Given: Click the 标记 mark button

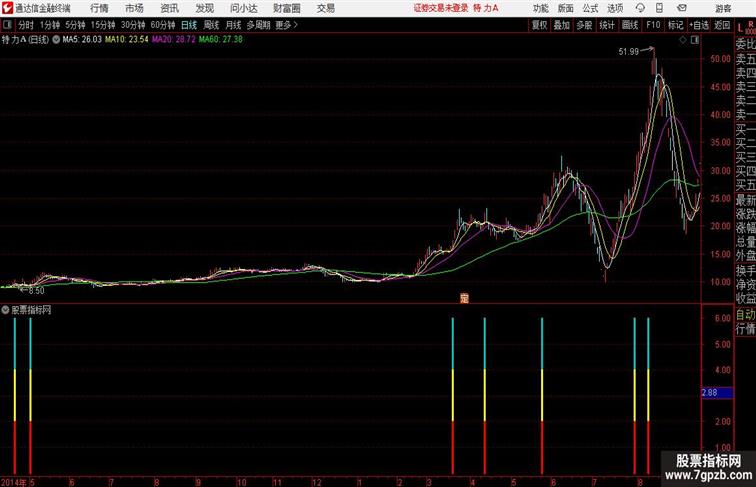Looking at the screenshot, I should (675, 25).
